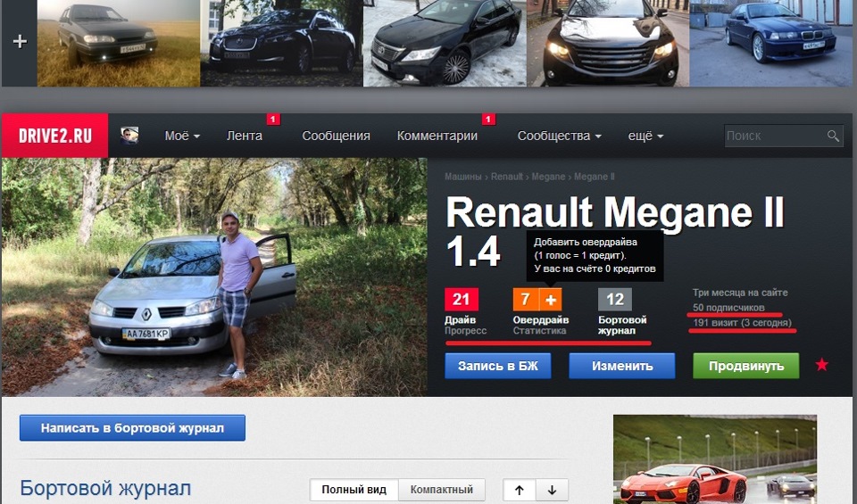Click the plus icon beside car thumbnails
This screenshot has height=504, width=857.
pos(20,42)
